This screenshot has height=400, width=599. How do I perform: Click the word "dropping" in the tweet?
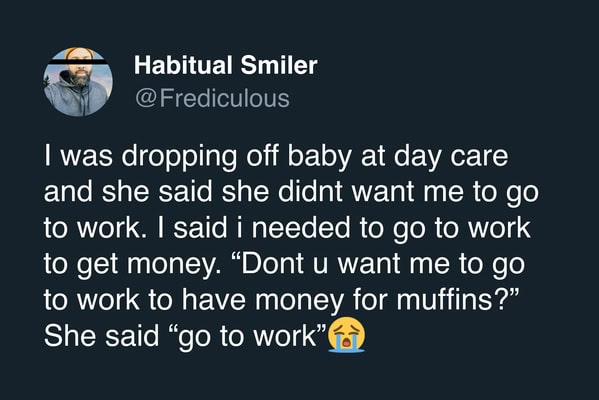[179, 157]
